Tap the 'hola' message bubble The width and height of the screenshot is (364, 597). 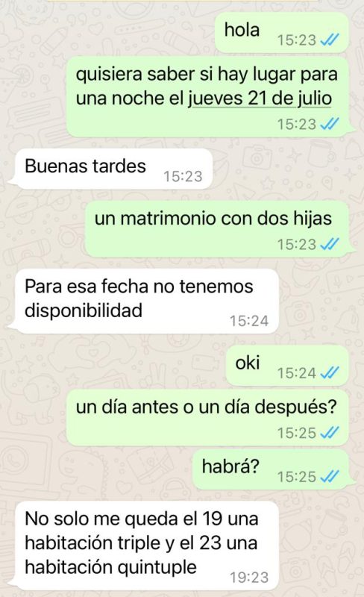tap(281, 33)
